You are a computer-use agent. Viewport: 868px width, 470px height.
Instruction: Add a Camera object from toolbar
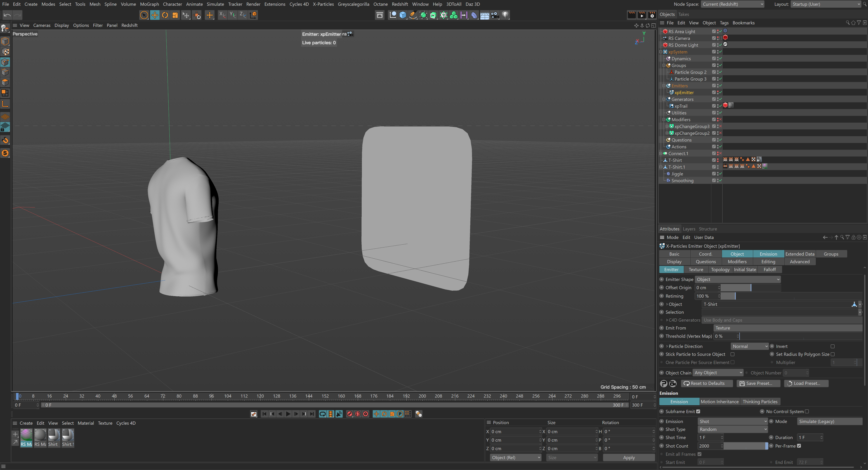point(495,15)
